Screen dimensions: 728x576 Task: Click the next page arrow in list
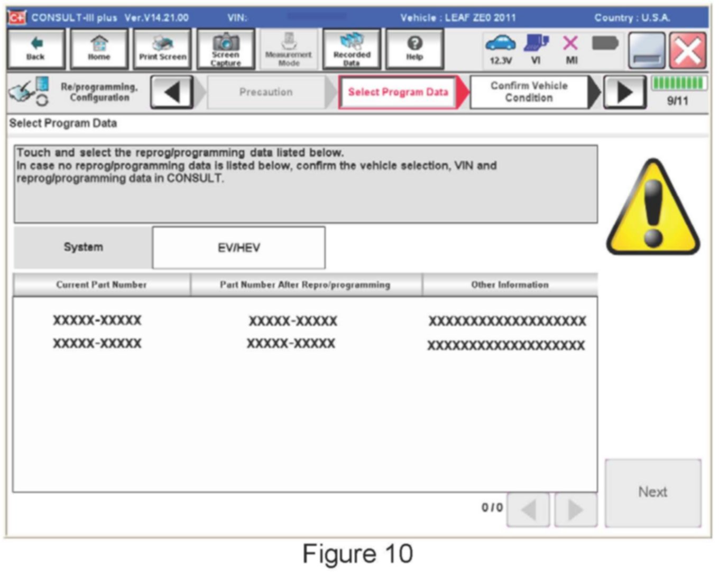pyautogui.click(x=575, y=510)
